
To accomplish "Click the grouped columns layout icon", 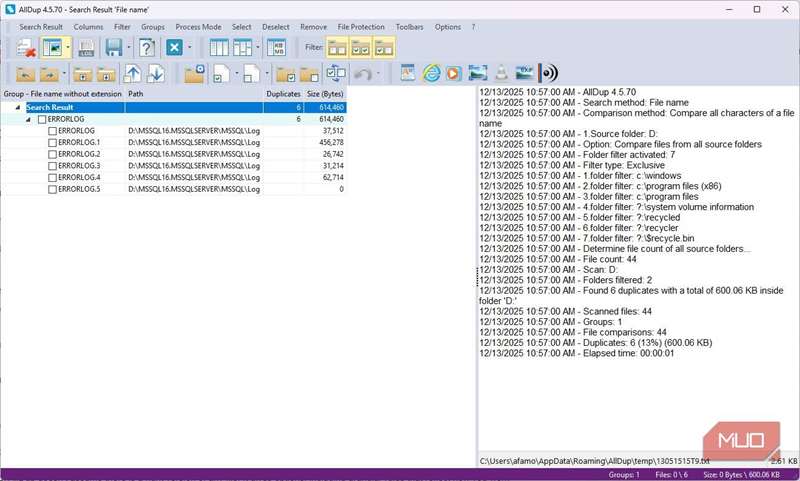I will point(242,48).
